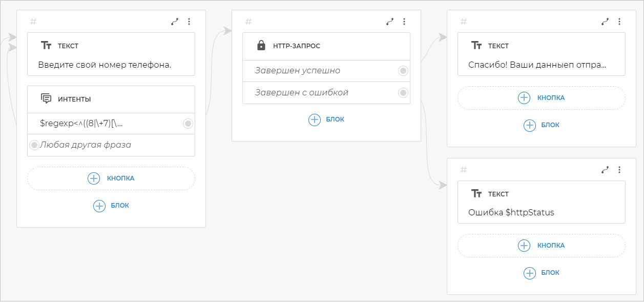Open three-dot menu of HTTP-запрос screen

404,22
